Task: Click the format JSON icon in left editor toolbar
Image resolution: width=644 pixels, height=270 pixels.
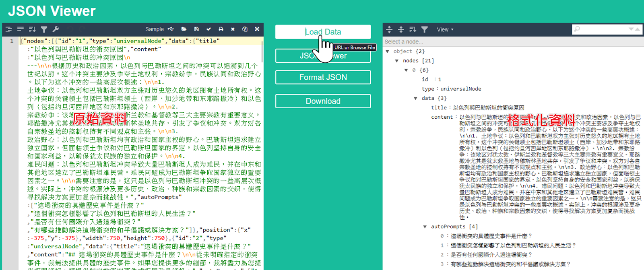Action: pos(9,29)
